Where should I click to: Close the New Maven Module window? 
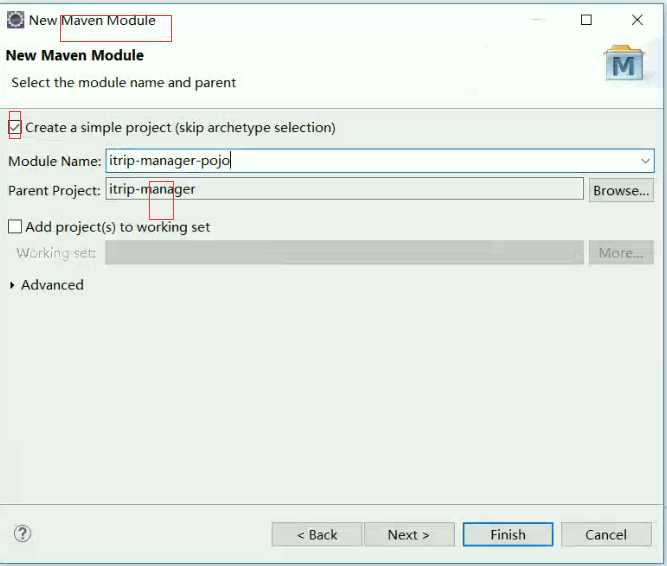637,20
